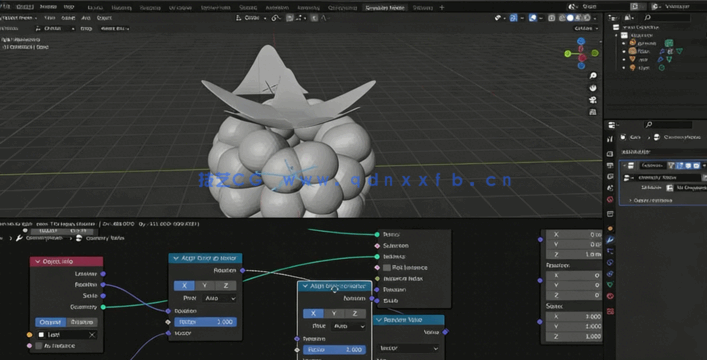Screen dimensions: 707x360
Task: Open viewport Add menu
Action: coord(86,18)
